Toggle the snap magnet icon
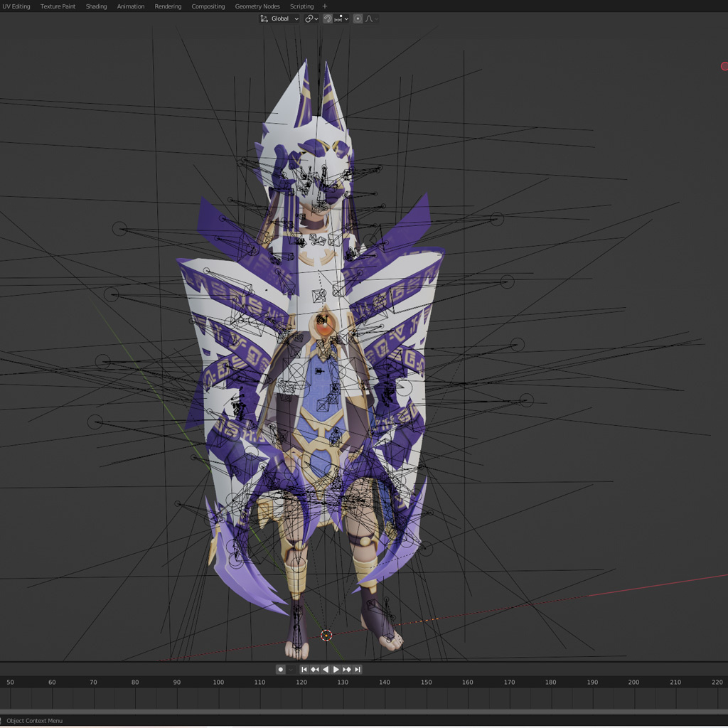The image size is (728, 728). coord(328,18)
